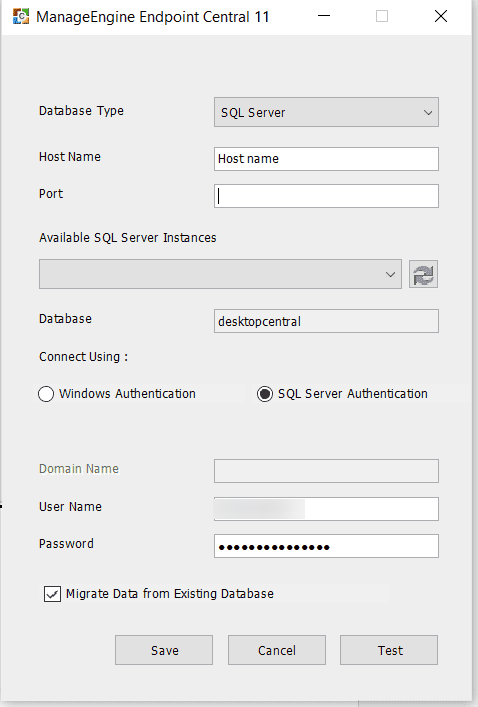Open the Database Type dropdown
The image size is (478, 707).
click(x=326, y=112)
